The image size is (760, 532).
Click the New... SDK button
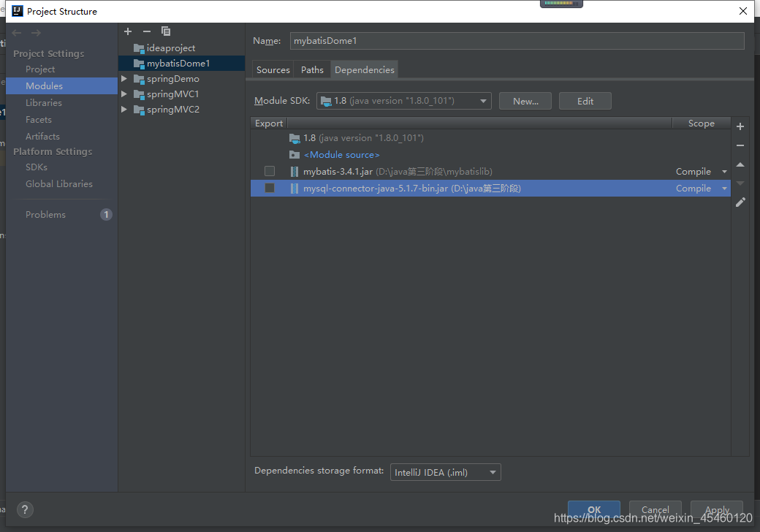pyautogui.click(x=525, y=102)
